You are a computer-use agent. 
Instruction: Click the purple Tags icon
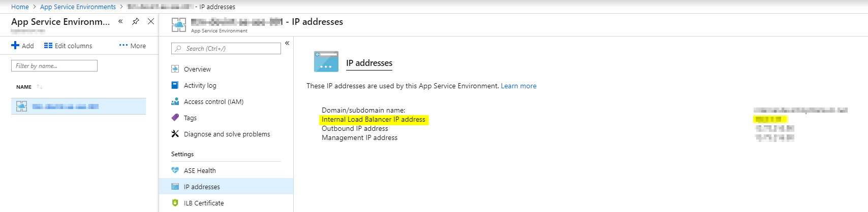175,117
